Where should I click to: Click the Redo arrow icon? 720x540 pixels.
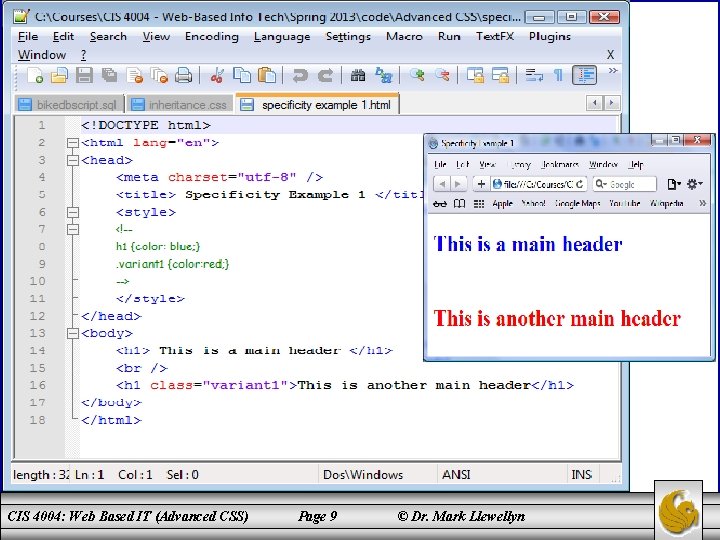coord(325,75)
